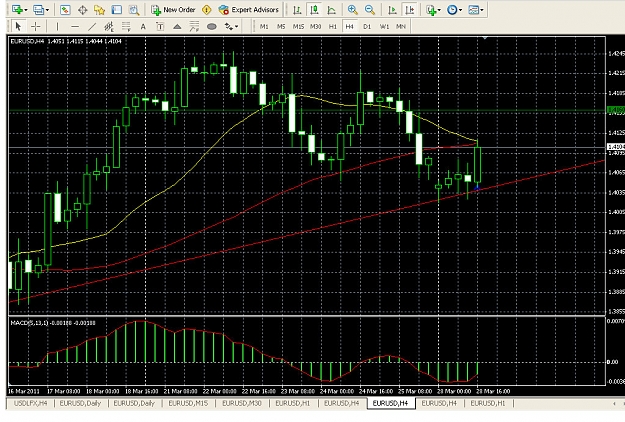Viewport: 625px width, 422px height.
Task: Set timeframe to W1
Action: point(384,27)
